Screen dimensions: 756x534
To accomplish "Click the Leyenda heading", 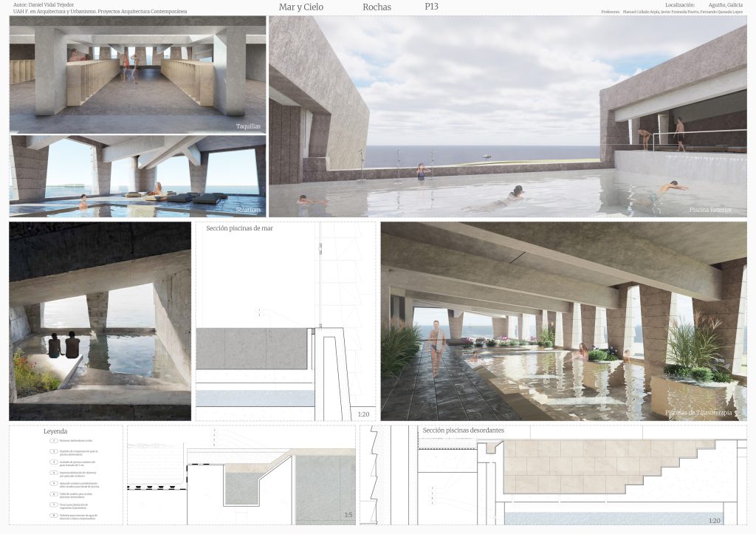I will [x=55, y=431].
